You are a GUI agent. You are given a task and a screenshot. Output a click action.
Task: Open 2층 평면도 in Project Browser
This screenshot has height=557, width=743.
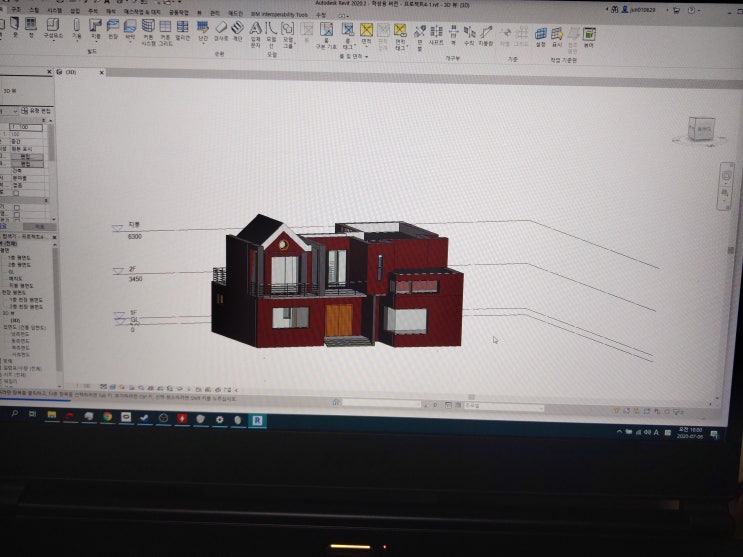[x=19, y=265]
